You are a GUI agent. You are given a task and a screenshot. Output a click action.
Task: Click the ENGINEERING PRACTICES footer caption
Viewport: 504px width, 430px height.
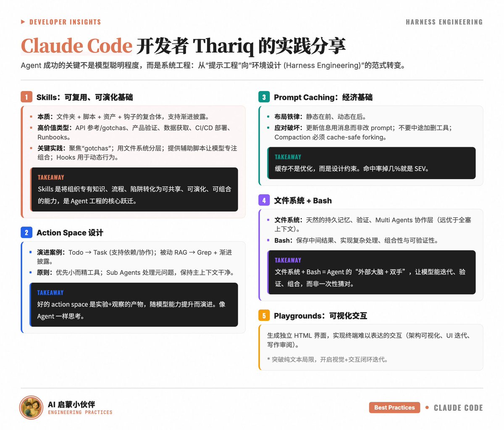(x=80, y=412)
